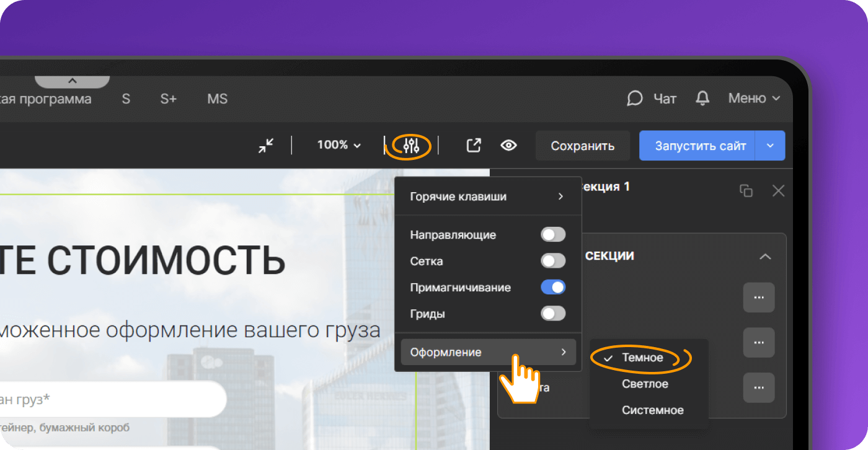Click the duplicate section icon
This screenshot has width=868, height=450.
click(746, 191)
